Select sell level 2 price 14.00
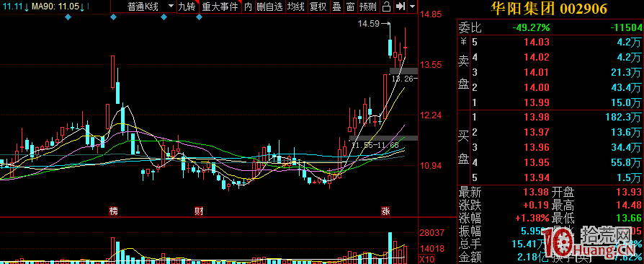 [x=537, y=87]
